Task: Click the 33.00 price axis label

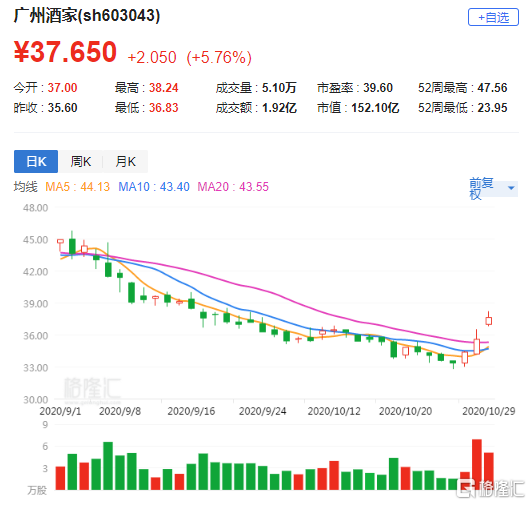Action: click(x=36, y=368)
